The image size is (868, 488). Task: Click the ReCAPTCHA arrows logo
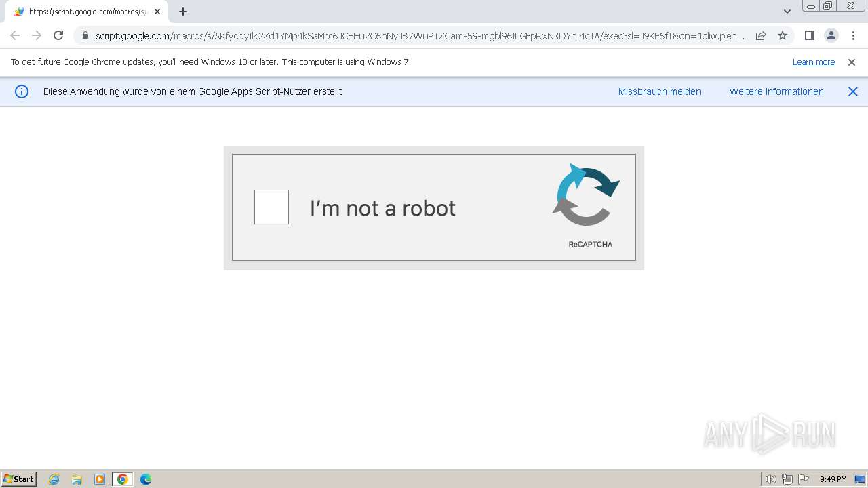point(586,195)
